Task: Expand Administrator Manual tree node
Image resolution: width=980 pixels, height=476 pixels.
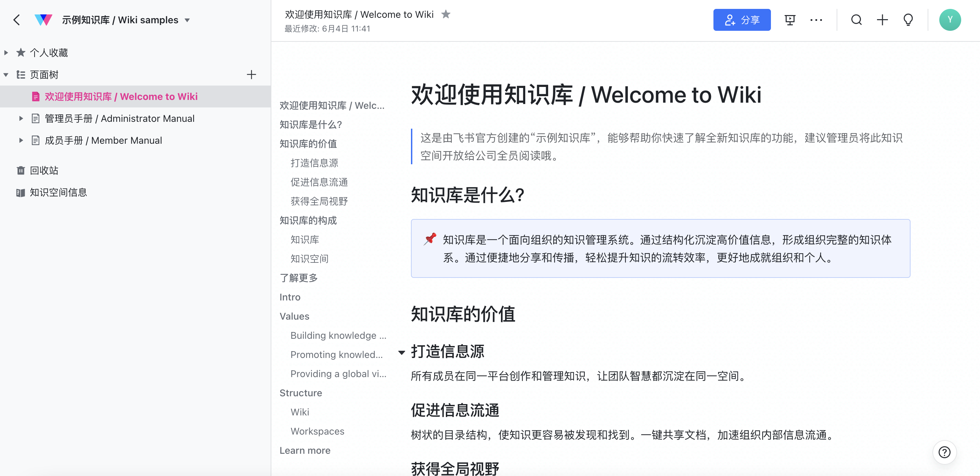Action: point(21,118)
